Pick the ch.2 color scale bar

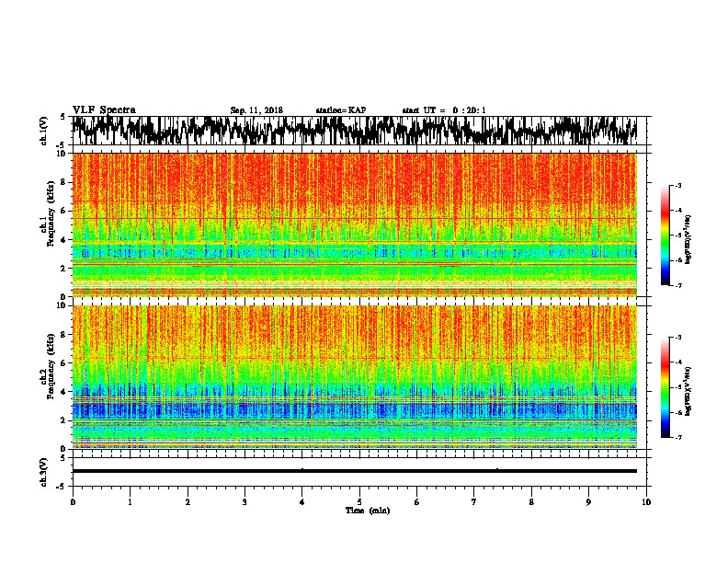pos(665,387)
